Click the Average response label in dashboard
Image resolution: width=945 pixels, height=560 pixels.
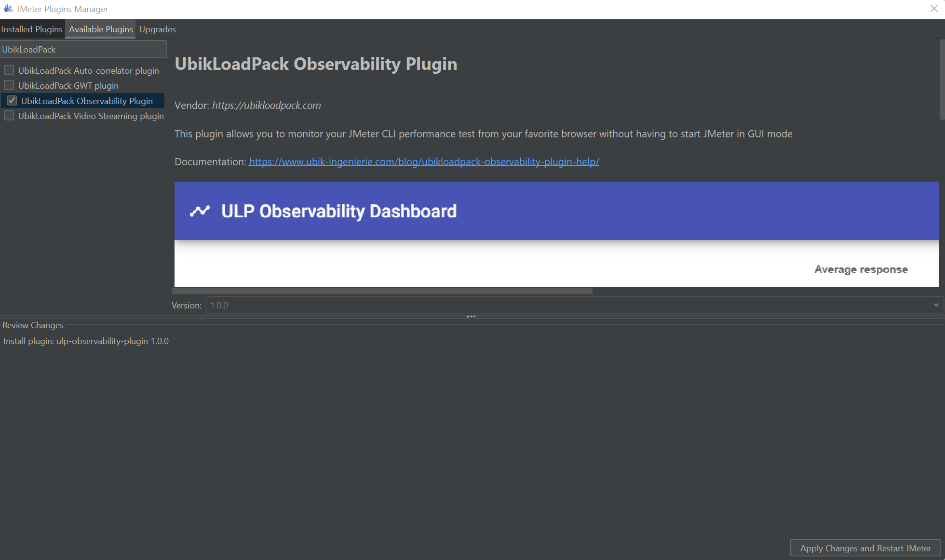click(861, 269)
